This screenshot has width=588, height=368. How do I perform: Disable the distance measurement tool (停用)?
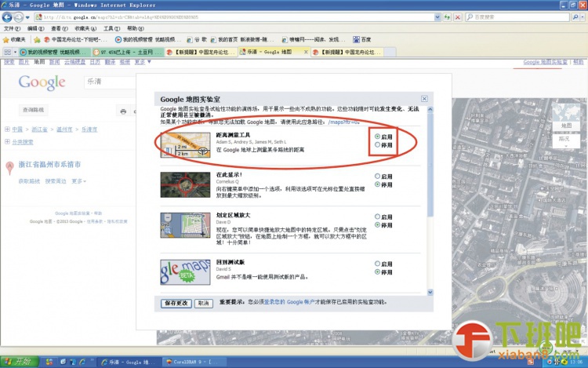(x=377, y=145)
